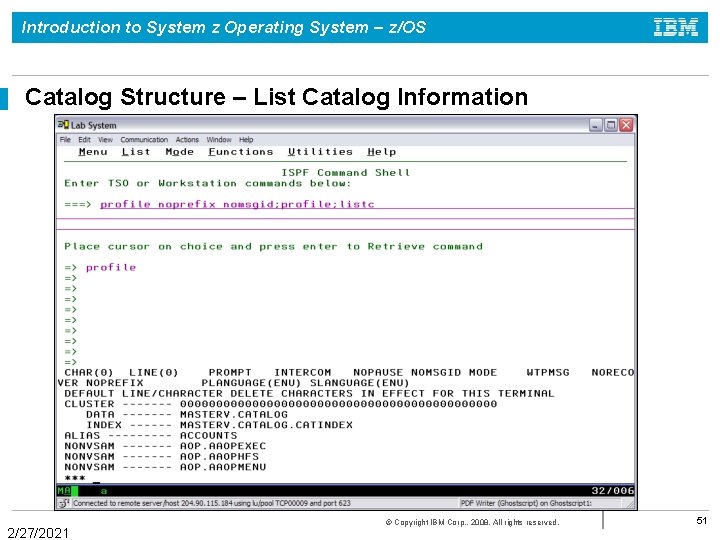Select ISPF Utilities action bar item
Image resolution: width=720 pixels, height=540 pixels.
320,152
